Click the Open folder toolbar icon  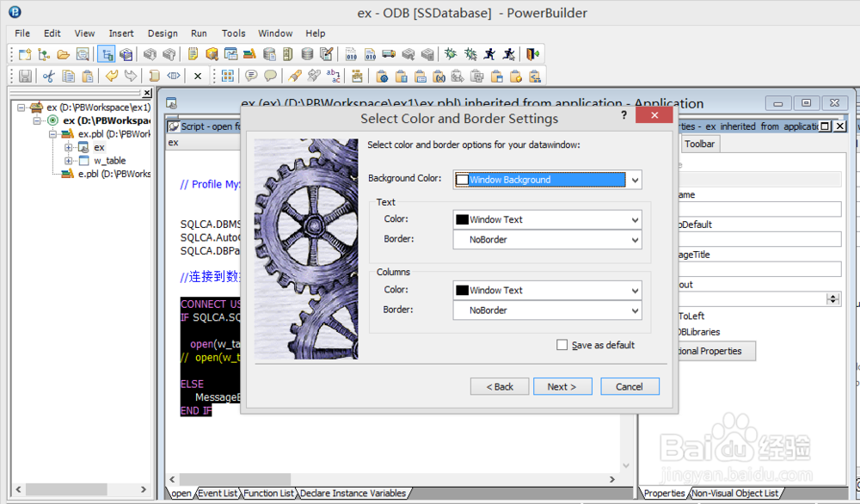tap(63, 53)
